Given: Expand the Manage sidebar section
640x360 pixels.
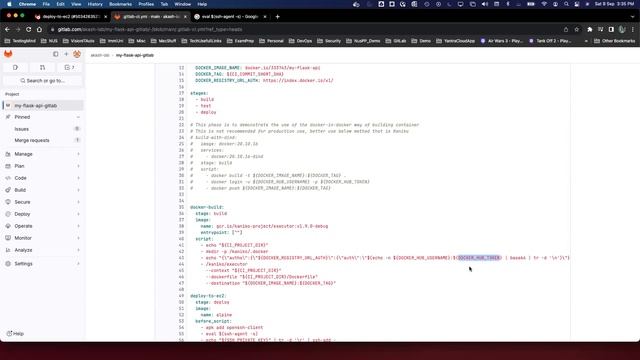Looking at the screenshot, I should (43, 154).
